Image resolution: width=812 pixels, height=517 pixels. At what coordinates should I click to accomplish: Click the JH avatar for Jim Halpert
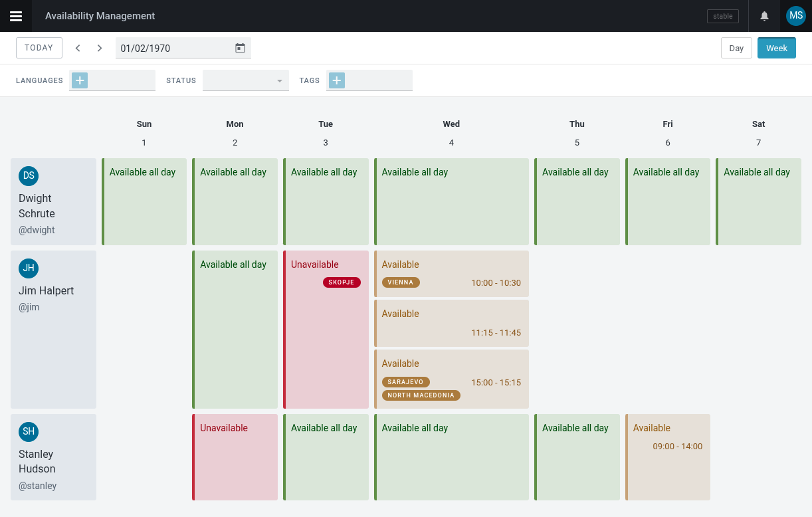pos(29,268)
